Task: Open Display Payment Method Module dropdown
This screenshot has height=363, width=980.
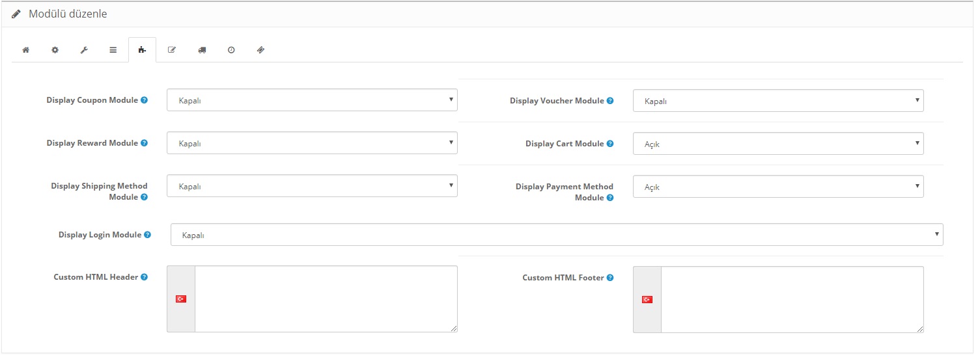Action: (778, 187)
